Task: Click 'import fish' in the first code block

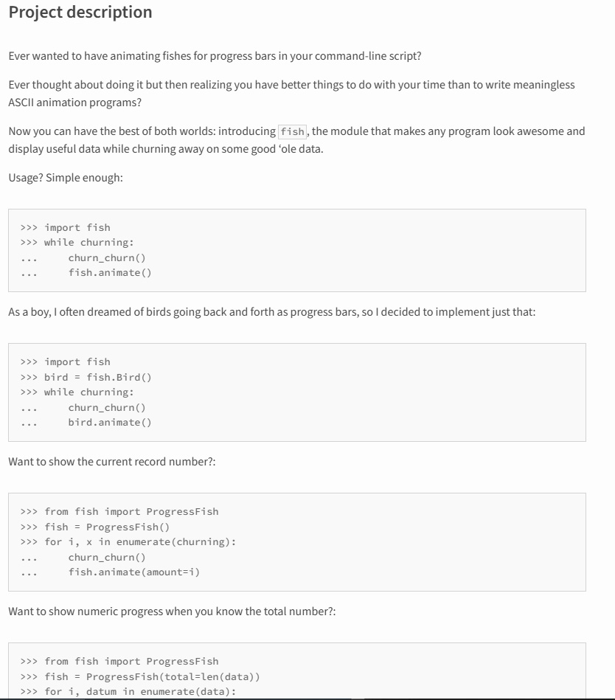Action: tap(77, 227)
